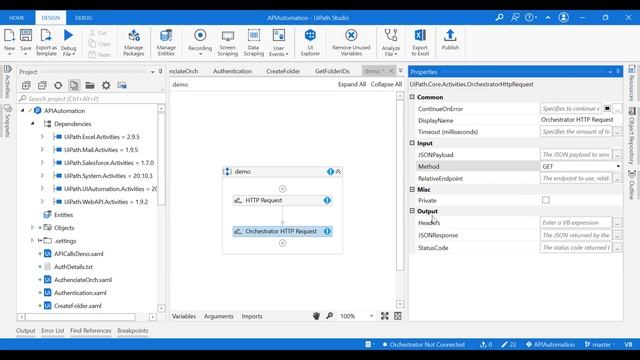Screen dimensions: 640x360
Task: Collapse the Dependencies tree node
Action: [33, 123]
